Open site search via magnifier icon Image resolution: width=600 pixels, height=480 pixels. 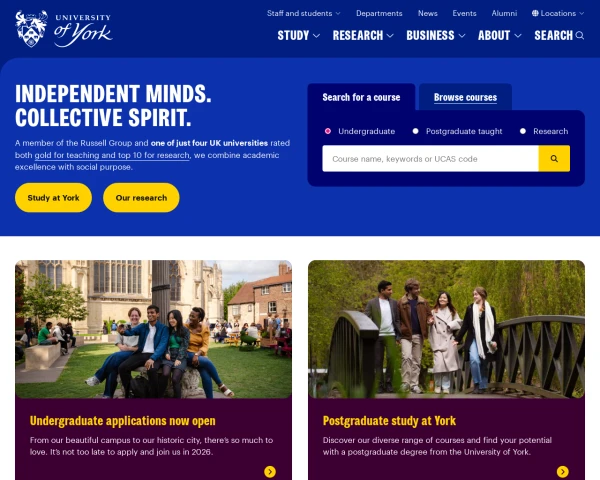tap(580, 36)
